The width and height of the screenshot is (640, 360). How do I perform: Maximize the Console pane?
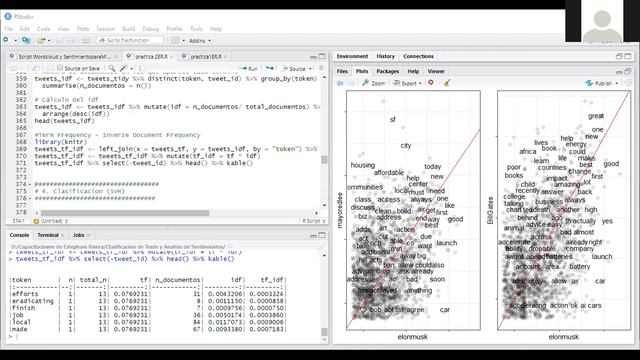[322, 235]
